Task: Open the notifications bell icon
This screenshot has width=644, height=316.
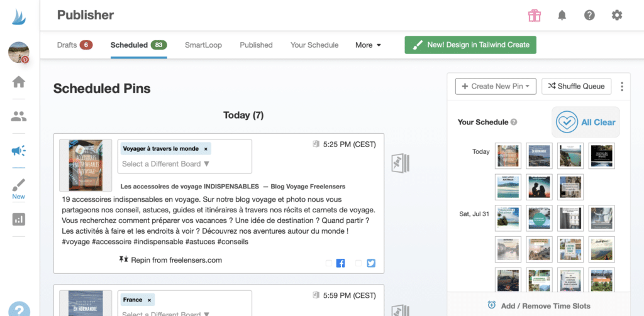Action: point(562,16)
